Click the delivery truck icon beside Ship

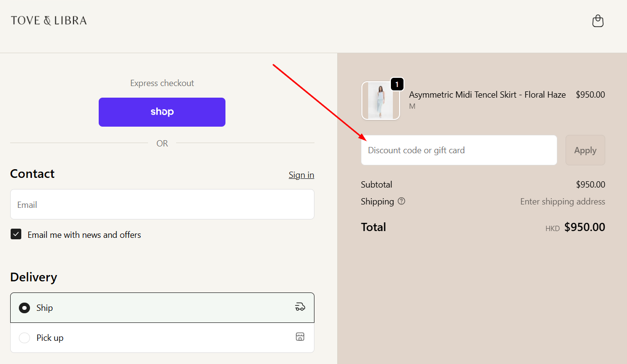point(300,307)
